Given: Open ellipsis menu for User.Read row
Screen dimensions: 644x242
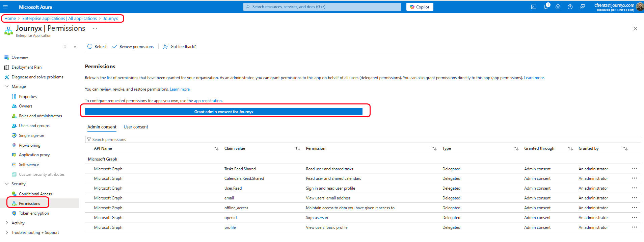Looking at the screenshot, I should (x=635, y=188).
